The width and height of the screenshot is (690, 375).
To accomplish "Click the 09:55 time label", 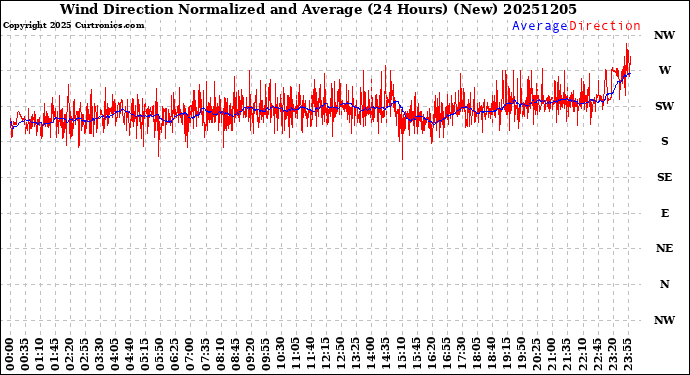I will coord(265,354).
